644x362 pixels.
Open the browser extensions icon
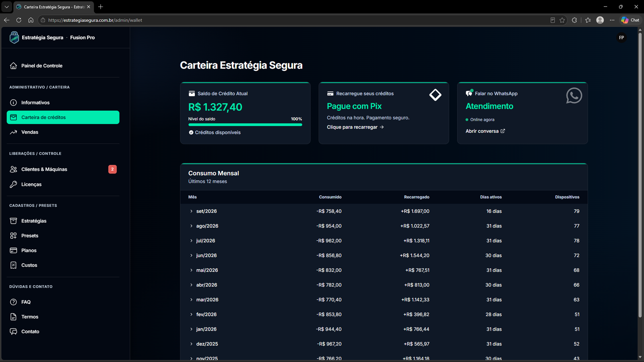574,20
